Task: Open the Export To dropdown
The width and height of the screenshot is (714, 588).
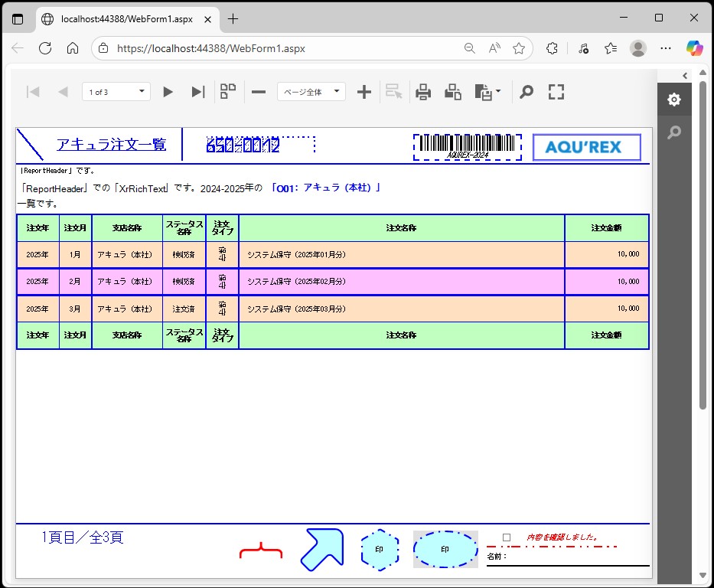Action: click(488, 92)
